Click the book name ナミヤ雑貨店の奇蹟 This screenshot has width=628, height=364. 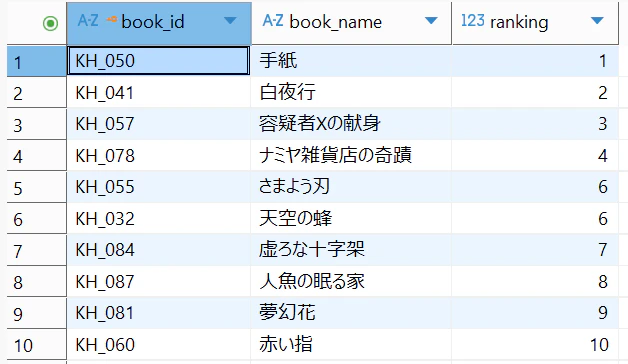pyautogui.click(x=335, y=155)
